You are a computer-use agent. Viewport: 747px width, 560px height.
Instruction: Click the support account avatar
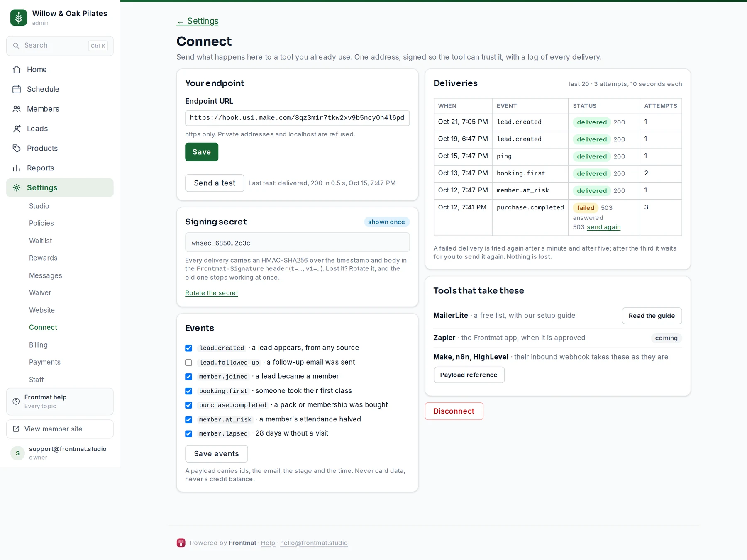[x=17, y=453]
